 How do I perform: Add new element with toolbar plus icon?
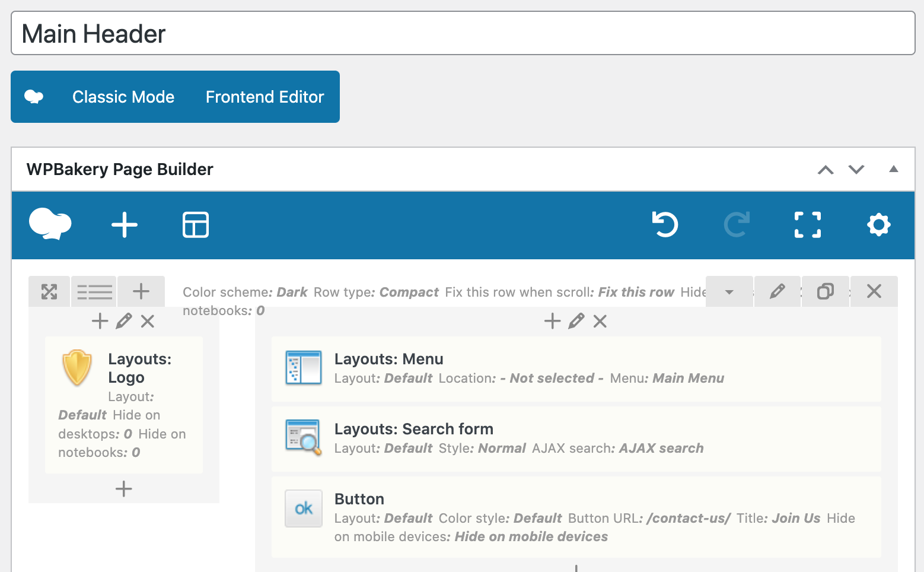point(125,225)
